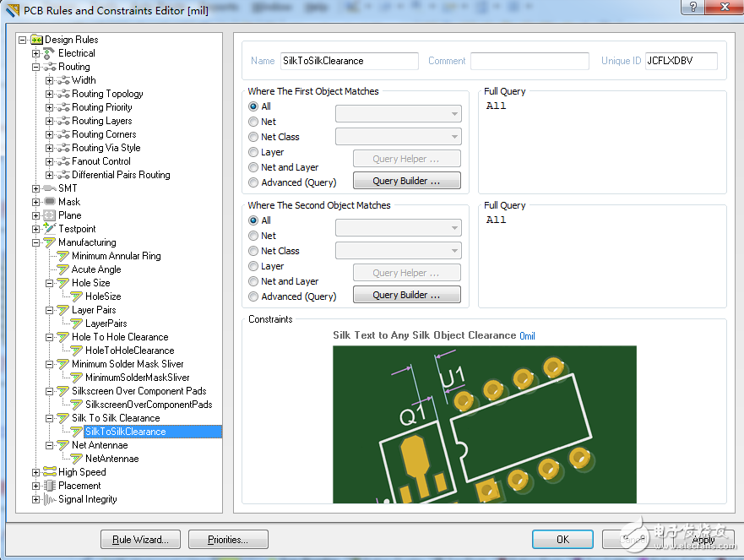Image resolution: width=744 pixels, height=560 pixels.
Task: Expand the High Speed category
Action: [35, 472]
